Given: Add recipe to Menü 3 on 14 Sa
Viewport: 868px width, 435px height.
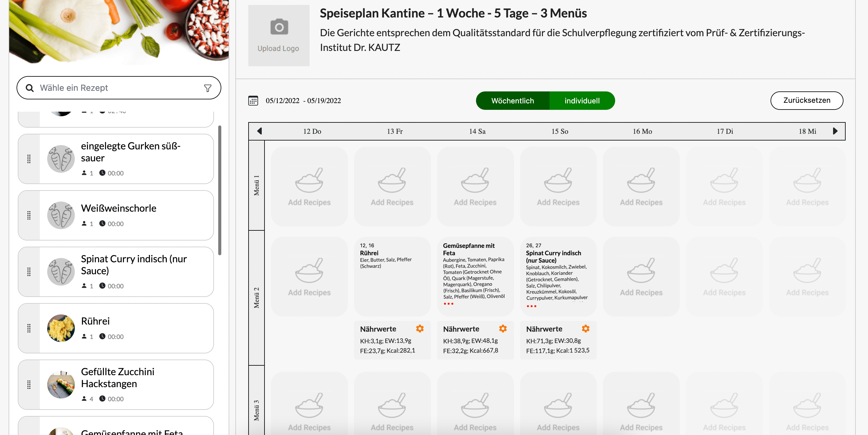Looking at the screenshot, I should point(475,404).
